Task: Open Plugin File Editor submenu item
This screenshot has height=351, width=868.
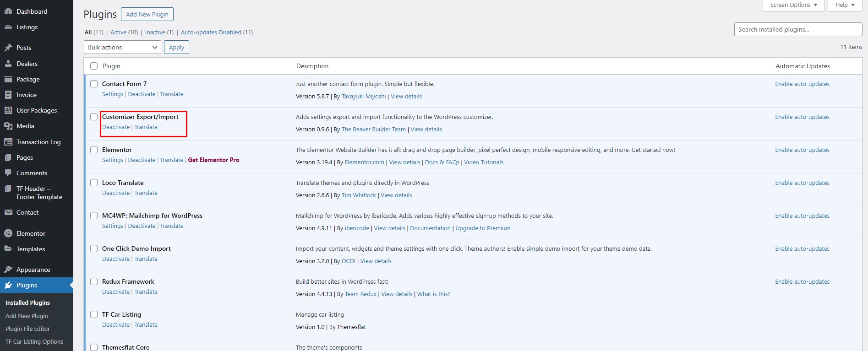Action: click(x=27, y=329)
